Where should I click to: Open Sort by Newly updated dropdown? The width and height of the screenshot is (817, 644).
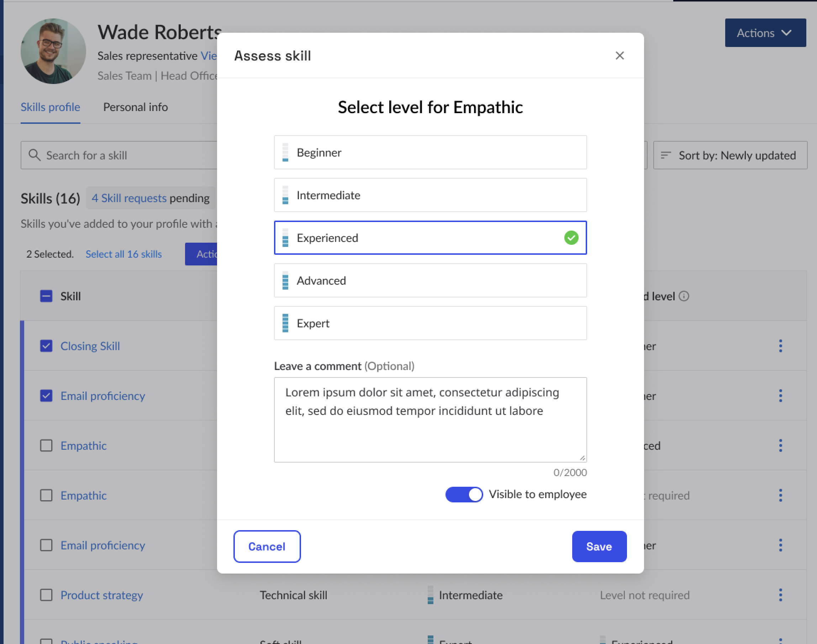(729, 154)
